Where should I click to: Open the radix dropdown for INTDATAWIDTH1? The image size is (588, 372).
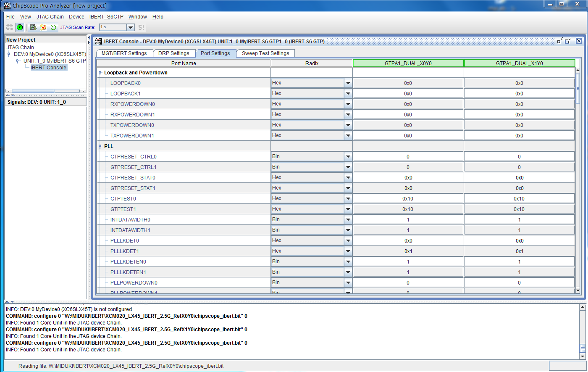pyautogui.click(x=348, y=230)
